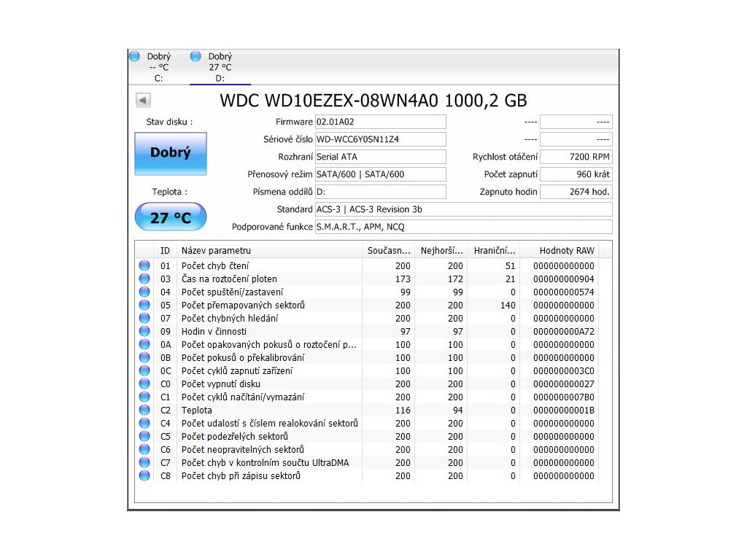The image size is (747, 560).
Task: Select row Hodin v činnosti
Action: tap(367, 331)
